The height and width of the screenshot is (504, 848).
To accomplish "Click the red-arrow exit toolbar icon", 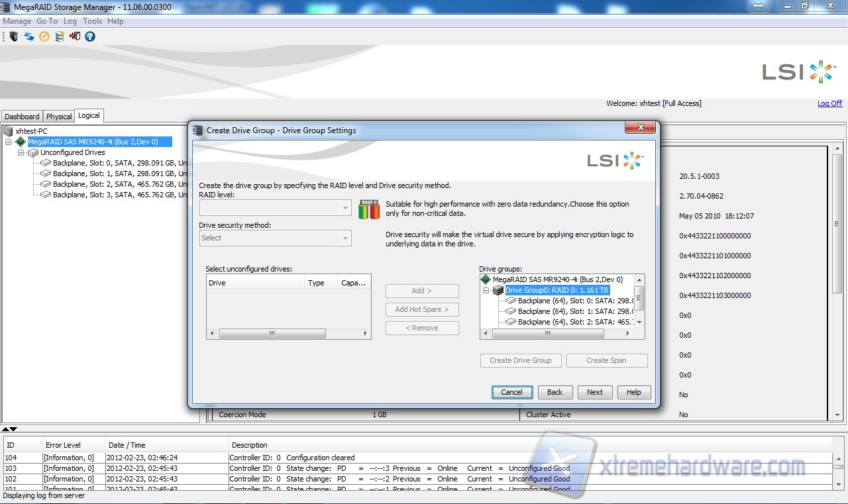I will (75, 36).
